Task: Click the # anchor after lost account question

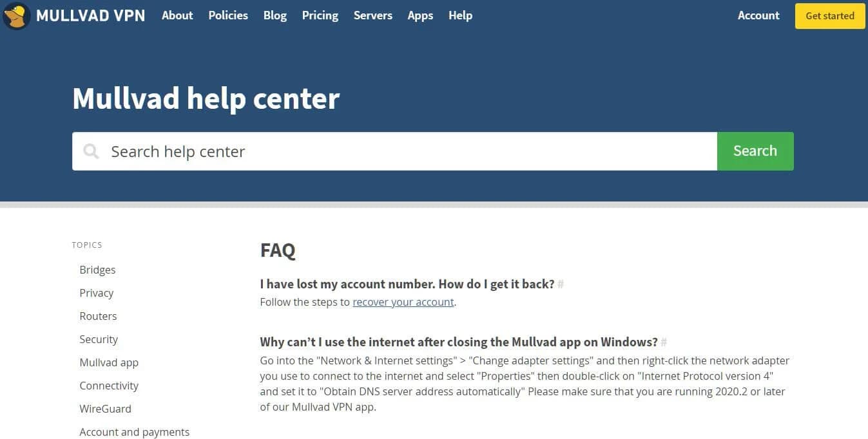Action: 561,284
